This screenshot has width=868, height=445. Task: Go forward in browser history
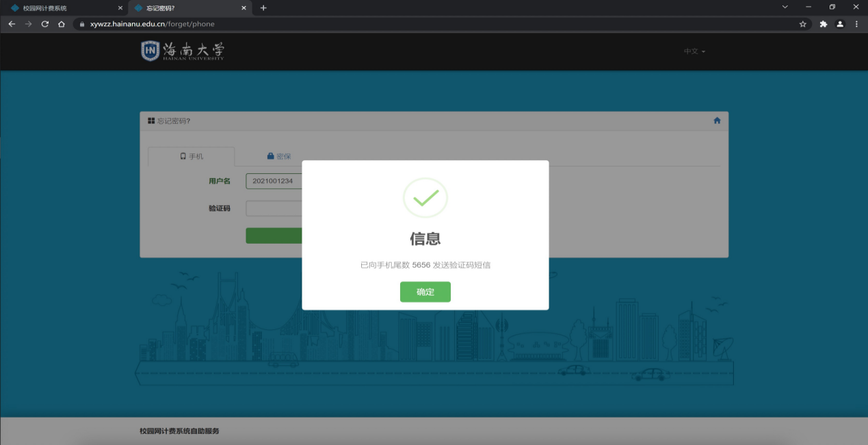28,24
